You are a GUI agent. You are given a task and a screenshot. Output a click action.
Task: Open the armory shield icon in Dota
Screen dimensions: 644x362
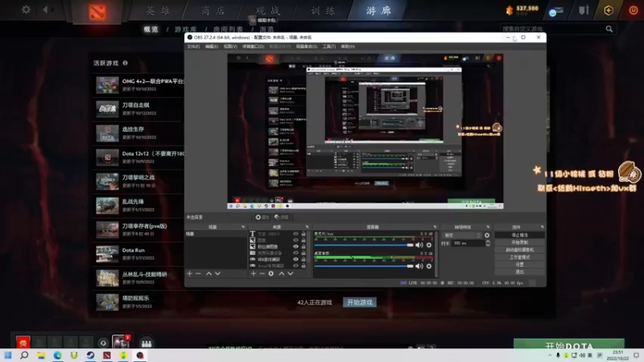point(584,10)
